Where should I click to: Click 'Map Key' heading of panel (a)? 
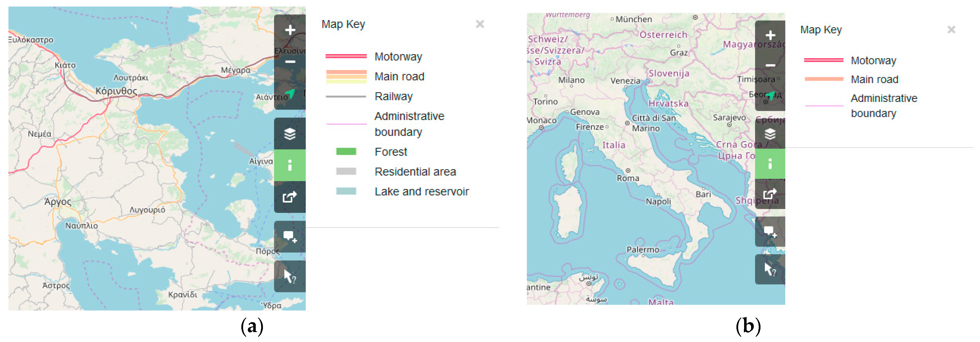(x=343, y=24)
